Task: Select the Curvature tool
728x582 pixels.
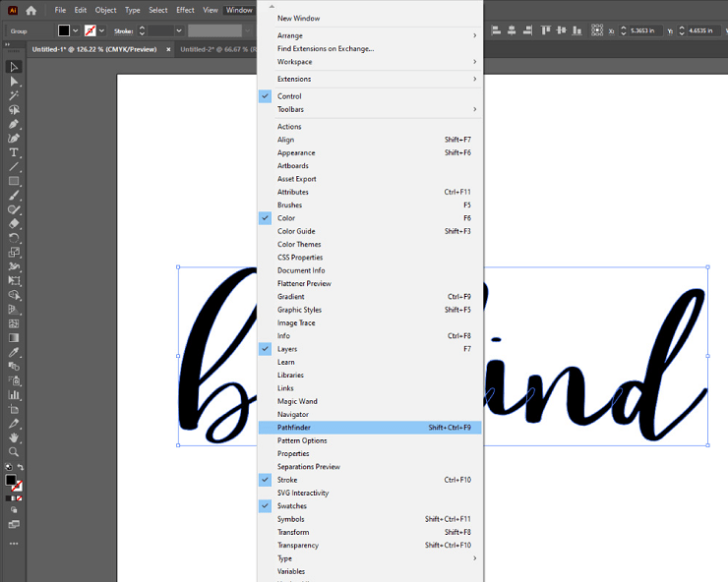Action: click(14, 139)
